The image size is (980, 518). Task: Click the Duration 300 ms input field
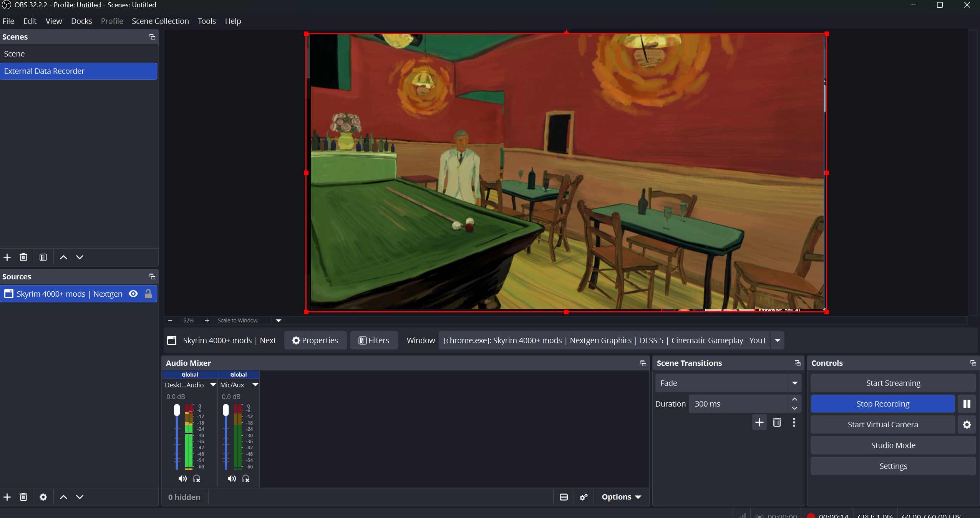pyautogui.click(x=738, y=404)
